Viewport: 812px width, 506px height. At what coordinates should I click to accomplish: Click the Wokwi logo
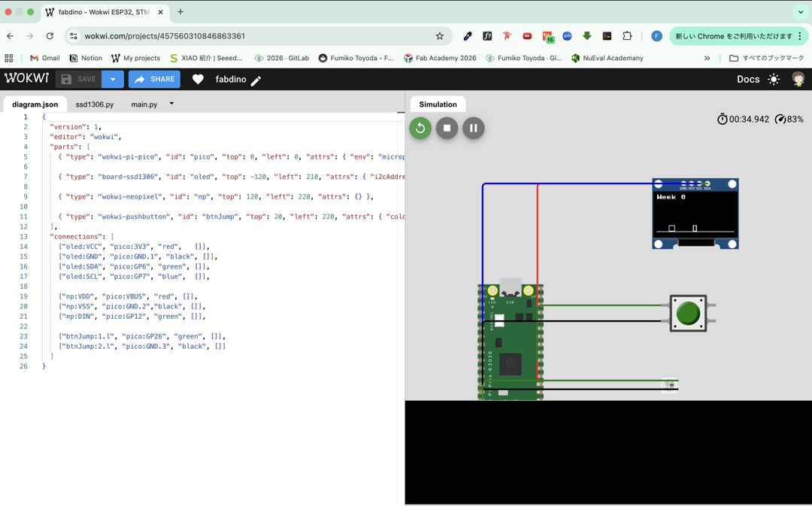[x=26, y=79]
